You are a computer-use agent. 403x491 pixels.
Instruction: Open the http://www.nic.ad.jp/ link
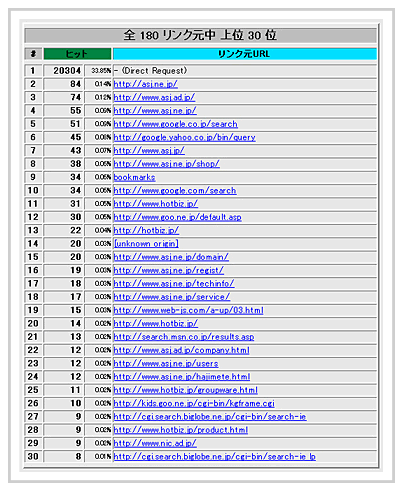(155, 443)
